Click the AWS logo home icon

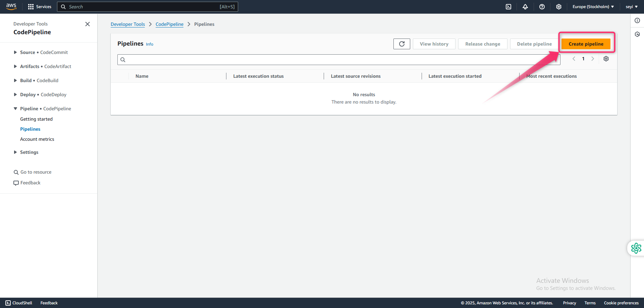click(x=11, y=7)
